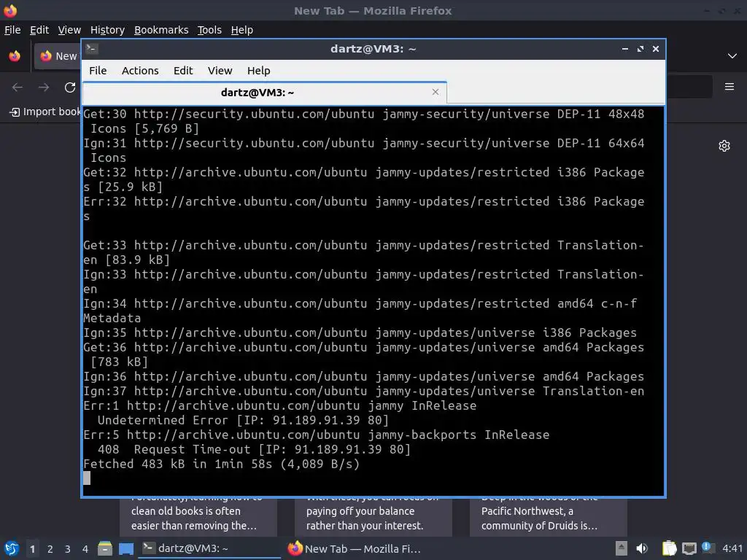Image resolution: width=747 pixels, height=560 pixels.
Task: Open the 'community of Druids' story card
Action: [x=549, y=517]
